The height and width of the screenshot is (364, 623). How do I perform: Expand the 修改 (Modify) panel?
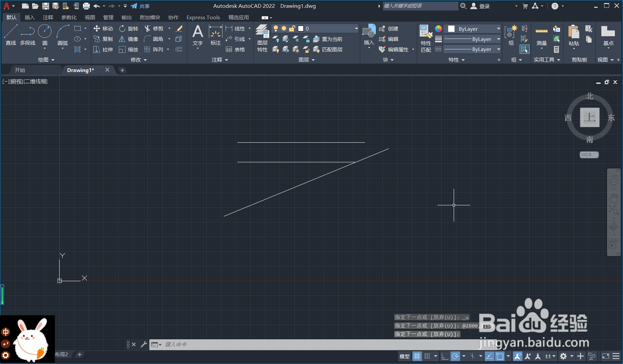pos(139,60)
